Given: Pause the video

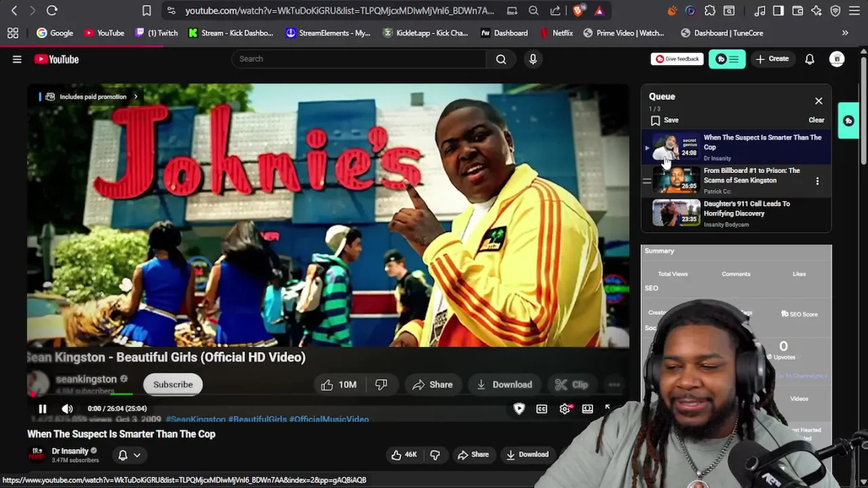Looking at the screenshot, I should coord(42,409).
